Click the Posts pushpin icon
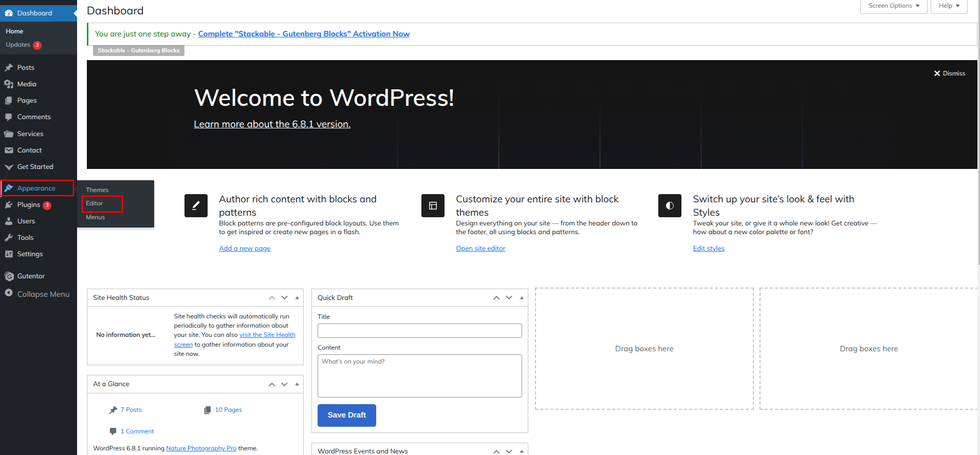Viewport: 980px width, 455px height. (9, 67)
